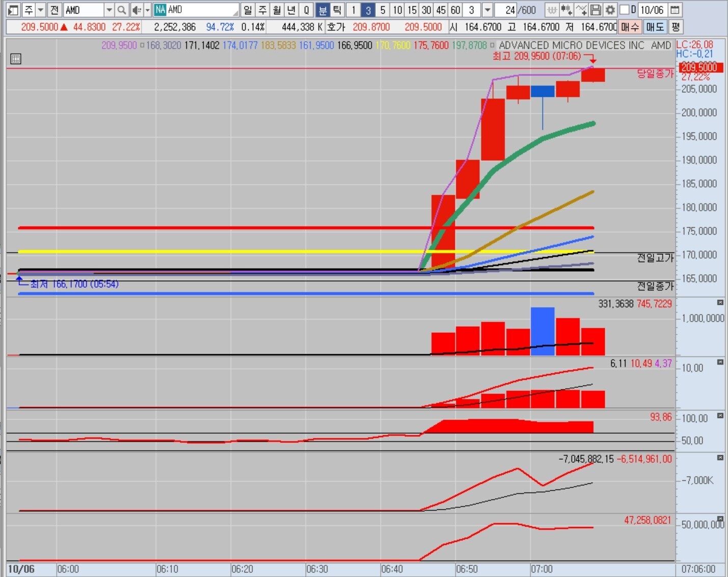Click the green 197.8708 legend value
The height and width of the screenshot is (577, 728).
[x=469, y=45]
